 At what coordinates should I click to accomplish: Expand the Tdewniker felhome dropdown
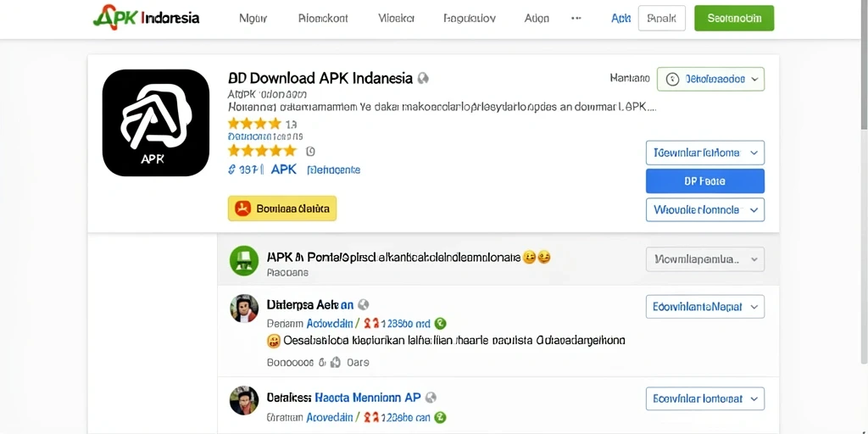[x=704, y=153]
